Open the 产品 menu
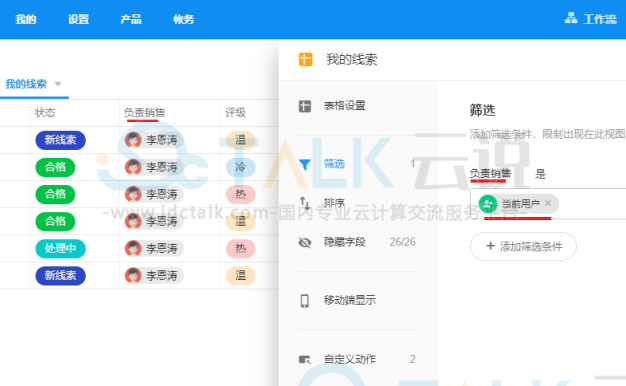626x386 pixels. (131, 19)
